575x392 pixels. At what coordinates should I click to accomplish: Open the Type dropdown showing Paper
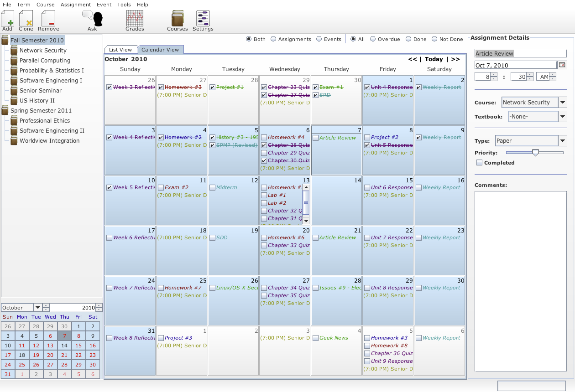pyautogui.click(x=563, y=141)
